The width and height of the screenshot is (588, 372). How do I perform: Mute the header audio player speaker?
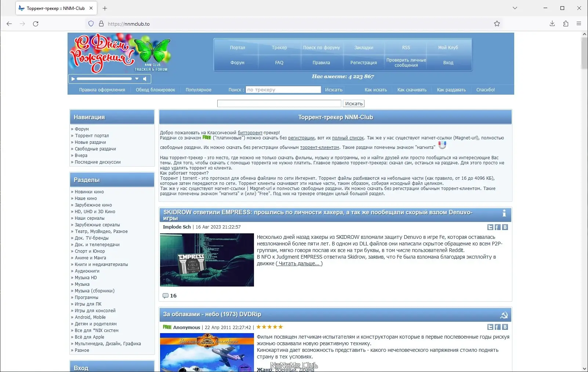(x=145, y=79)
